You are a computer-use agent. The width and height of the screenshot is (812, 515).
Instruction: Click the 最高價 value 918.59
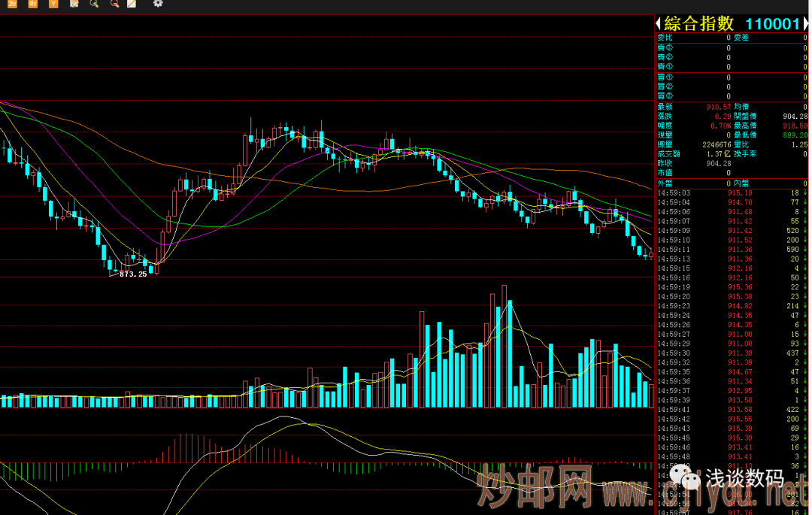[795, 126]
